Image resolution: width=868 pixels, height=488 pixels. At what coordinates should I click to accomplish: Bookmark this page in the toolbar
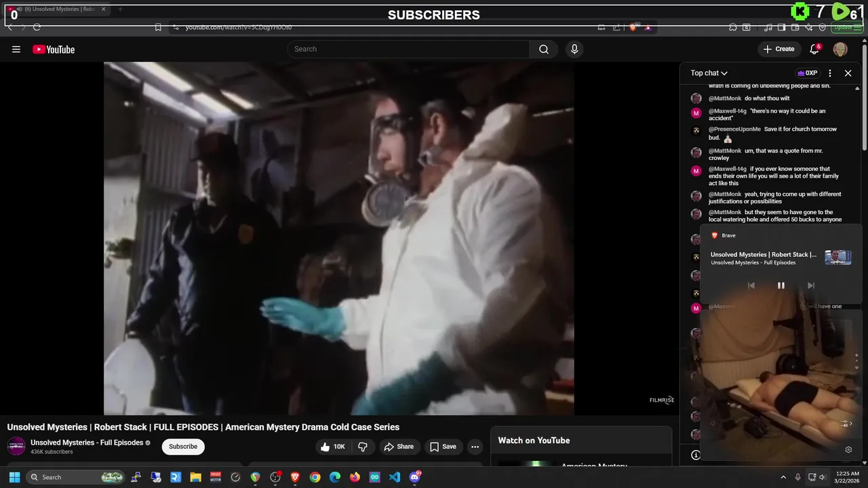coord(158,27)
